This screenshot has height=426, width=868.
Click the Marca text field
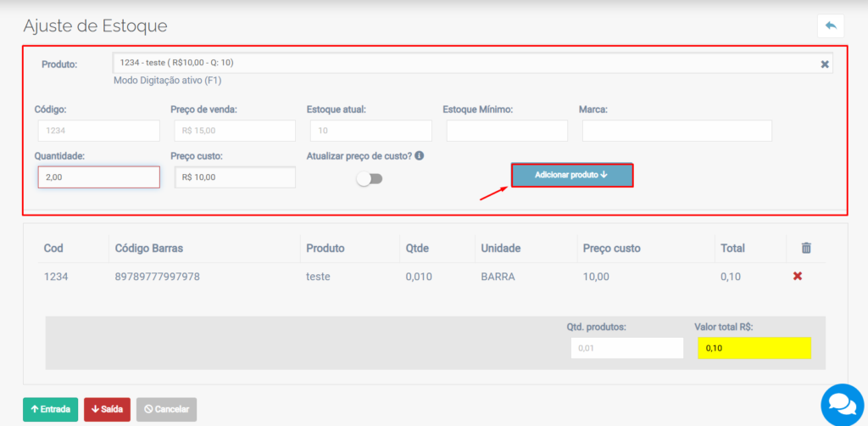pos(676,131)
